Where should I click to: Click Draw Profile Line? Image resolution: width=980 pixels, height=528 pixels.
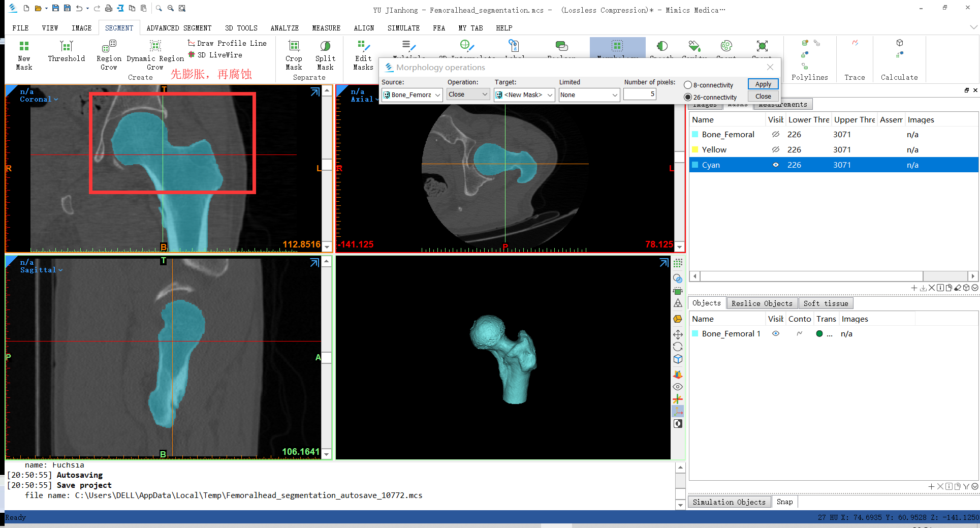pyautogui.click(x=227, y=43)
